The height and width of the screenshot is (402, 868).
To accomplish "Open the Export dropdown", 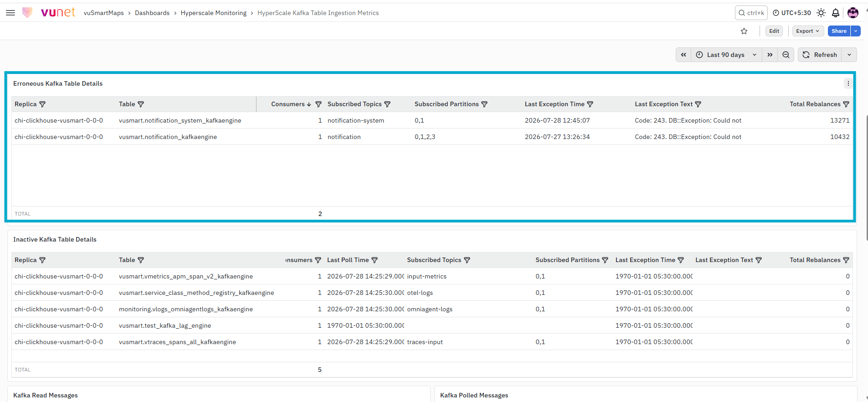I will [808, 31].
